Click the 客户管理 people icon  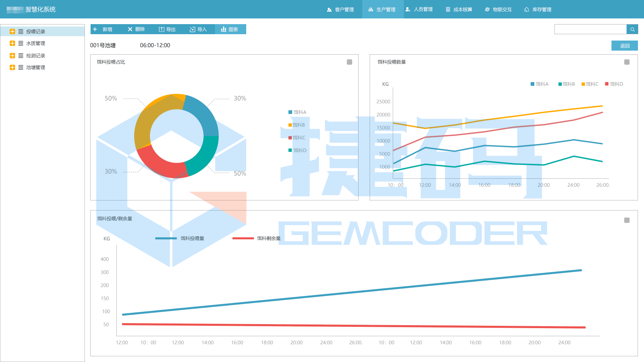coord(329,10)
